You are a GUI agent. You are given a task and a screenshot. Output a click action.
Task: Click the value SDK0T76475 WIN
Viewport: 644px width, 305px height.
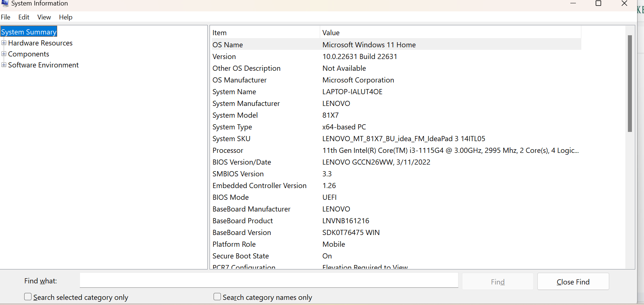(x=351, y=232)
